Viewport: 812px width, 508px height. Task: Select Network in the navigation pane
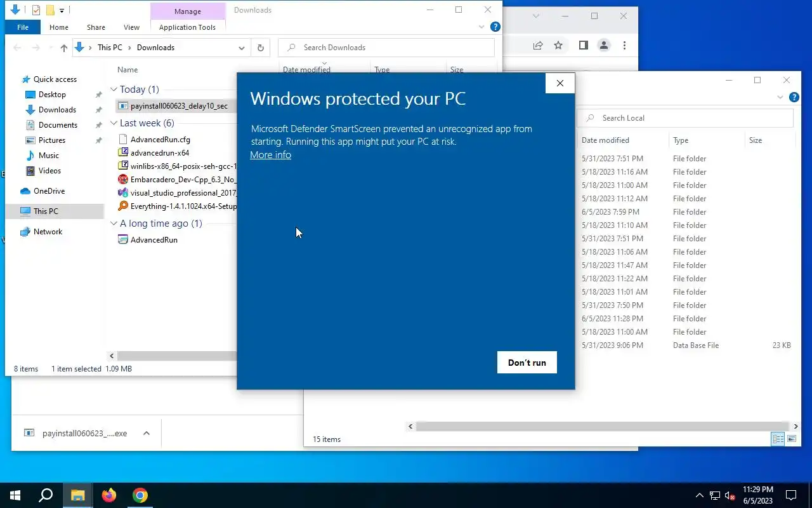pos(48,232)
